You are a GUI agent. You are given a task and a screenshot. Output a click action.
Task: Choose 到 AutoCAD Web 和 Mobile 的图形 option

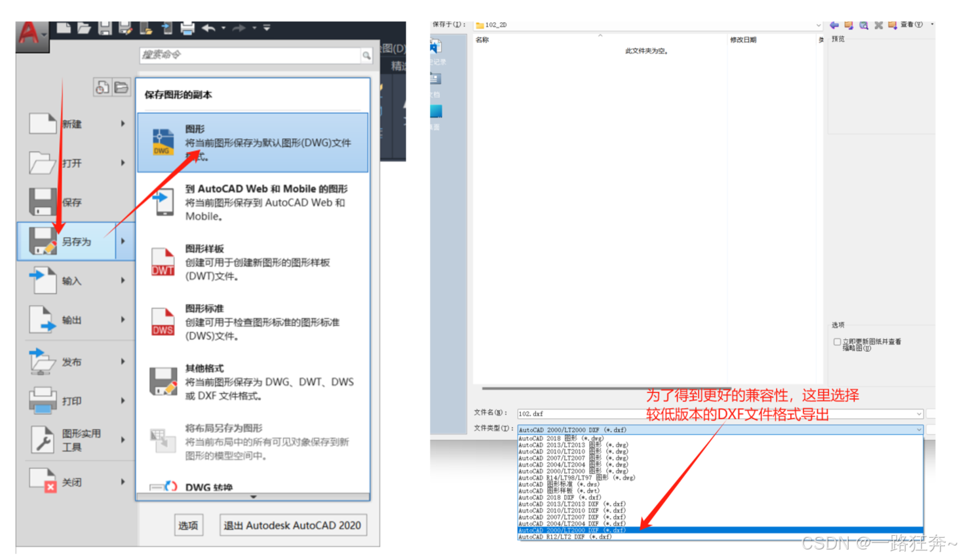[253, 202]
